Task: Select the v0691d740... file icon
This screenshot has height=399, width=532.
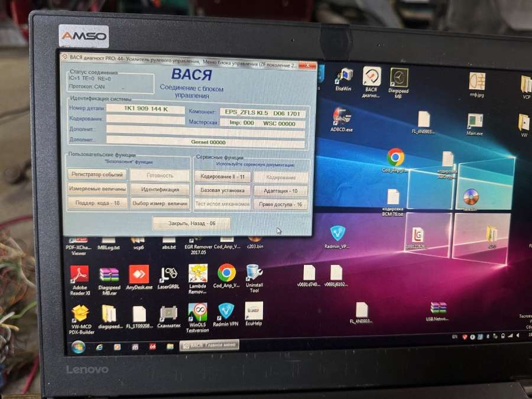Action: 309,276
